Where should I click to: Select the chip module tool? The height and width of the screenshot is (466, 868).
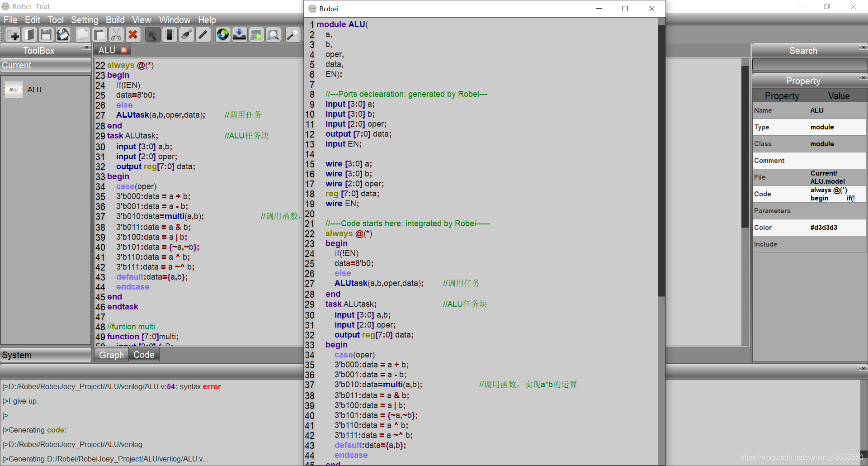[x=170, y=34]
